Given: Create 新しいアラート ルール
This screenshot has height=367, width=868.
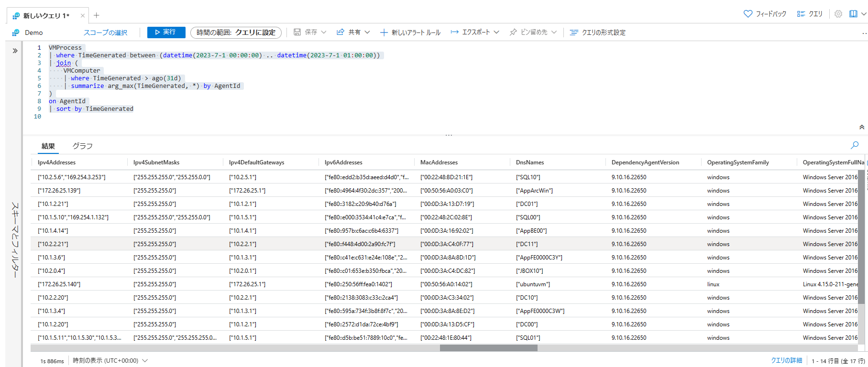Looking at the screenshot, I should pos(410,32).
